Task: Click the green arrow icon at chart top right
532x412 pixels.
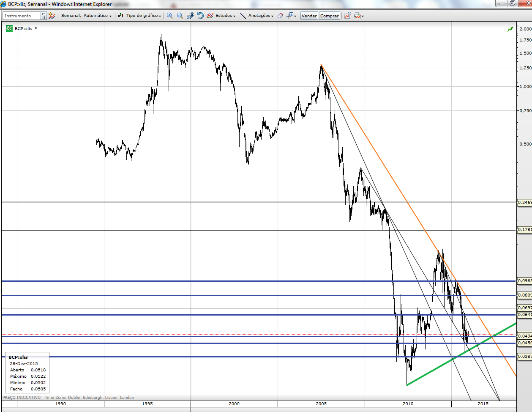Action: point(510,29)
